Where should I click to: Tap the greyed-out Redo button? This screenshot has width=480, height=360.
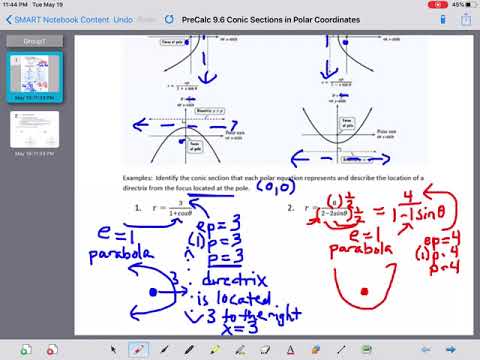(147, 20)
